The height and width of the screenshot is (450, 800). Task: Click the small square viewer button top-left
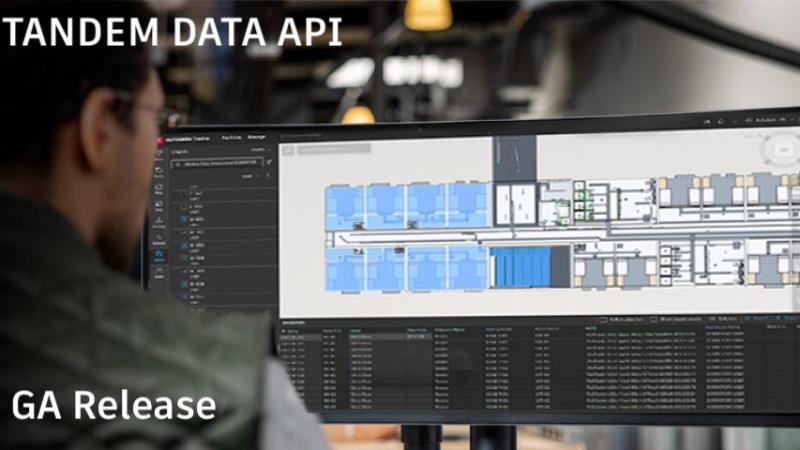point(287,150)
